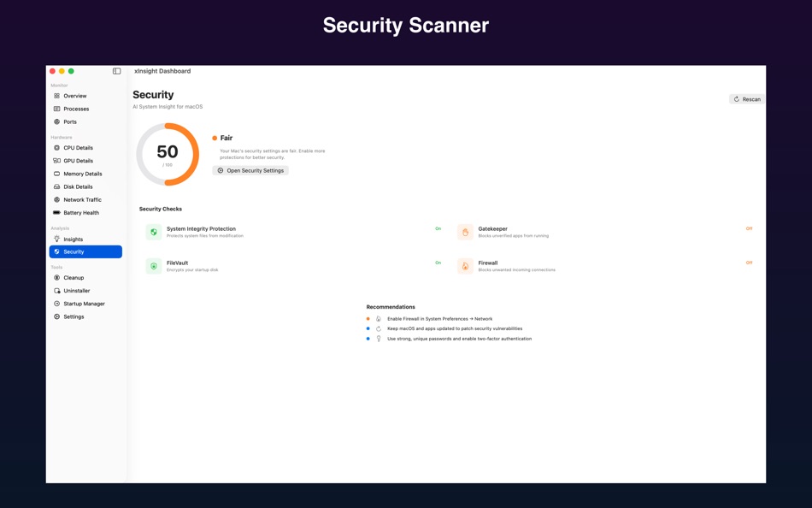
Task: Enable the Firewall security check
Action: 748,263
